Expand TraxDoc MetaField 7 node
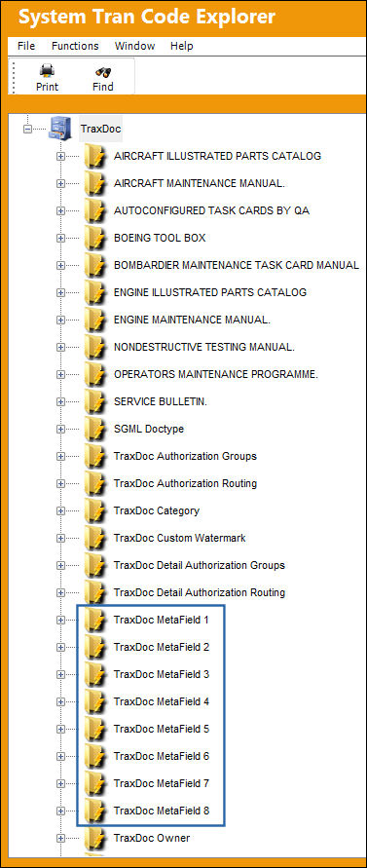Screen dimensions: 367x868 pos(60,784)
